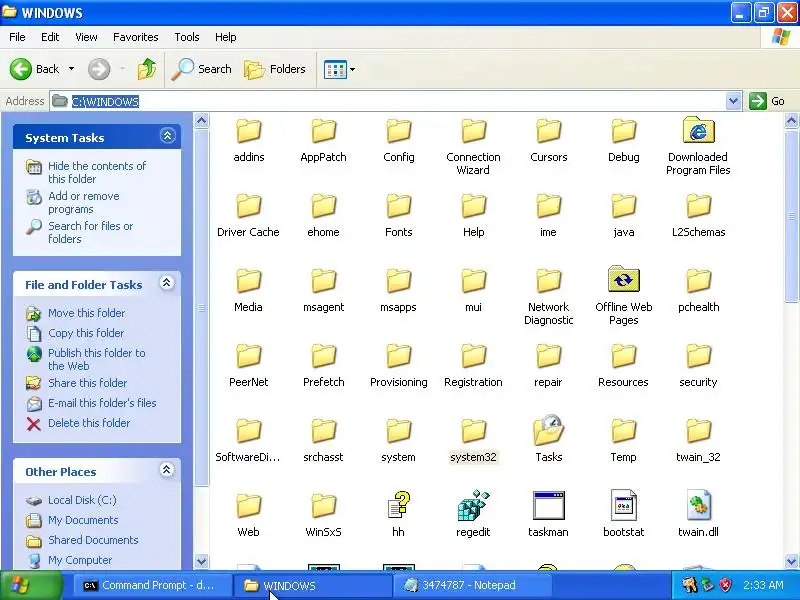Open the Views dropdown button
This screenshot has height=600, width=800.
[339, 69]
